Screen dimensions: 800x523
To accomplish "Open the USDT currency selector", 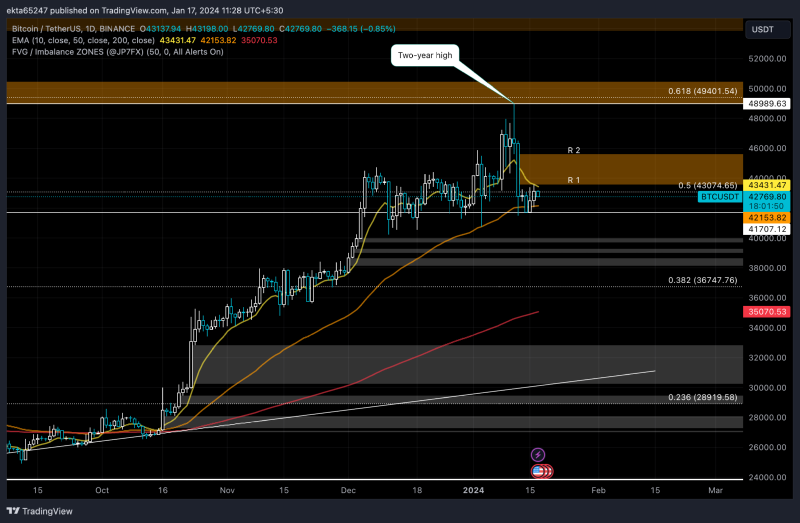I will [763, 30].
